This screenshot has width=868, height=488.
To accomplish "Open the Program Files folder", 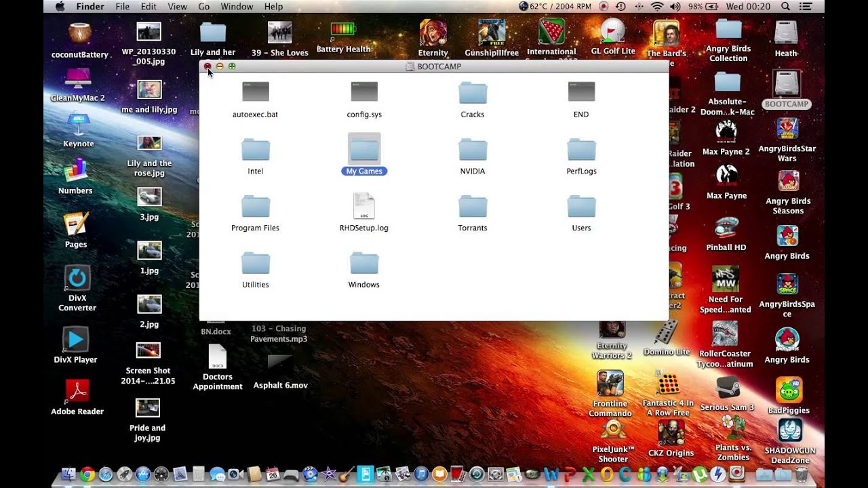I will tap(256, 206).
